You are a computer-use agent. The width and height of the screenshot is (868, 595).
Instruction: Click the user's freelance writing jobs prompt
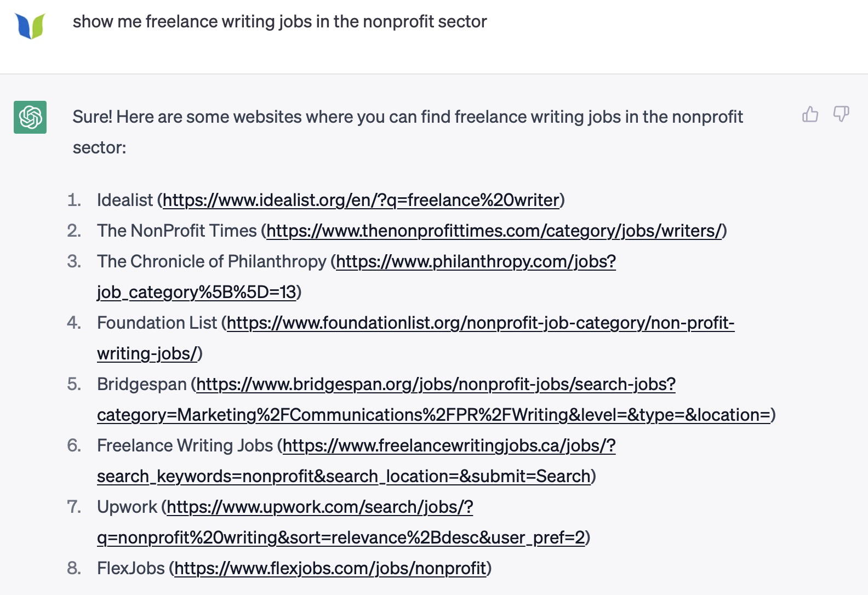click(279, 22)
